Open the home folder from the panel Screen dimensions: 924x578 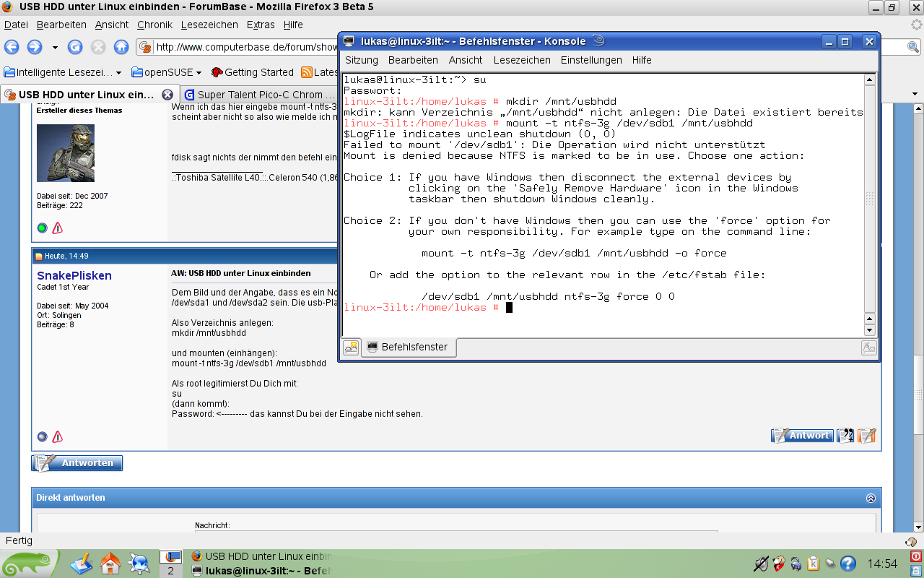tap(110, 563)
